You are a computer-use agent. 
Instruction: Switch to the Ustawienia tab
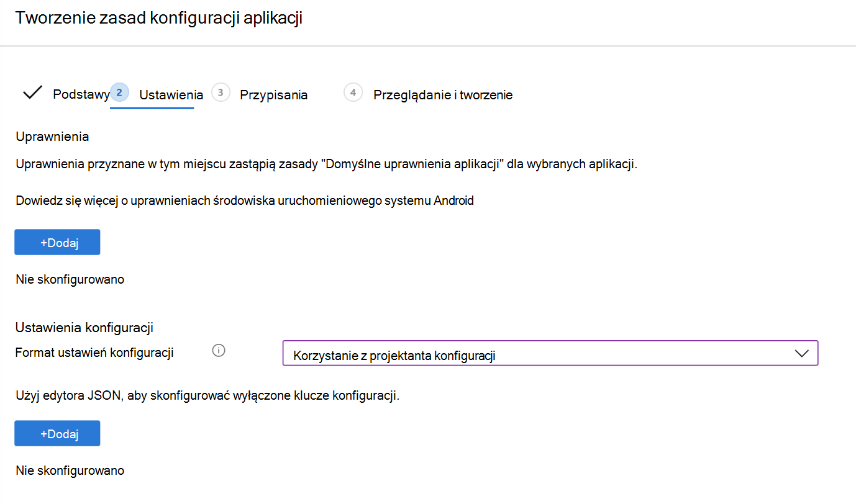click(x=171, y=95)
